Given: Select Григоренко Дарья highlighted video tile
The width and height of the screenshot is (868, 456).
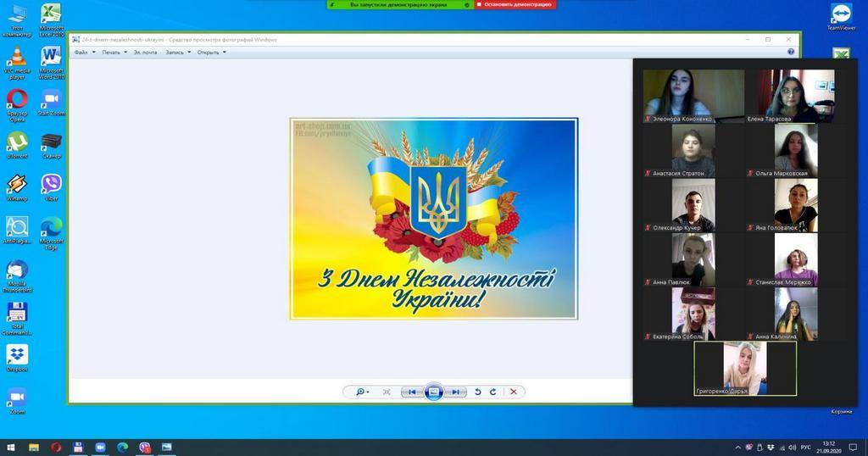Looking at the screenshot, I should (745, 368).
